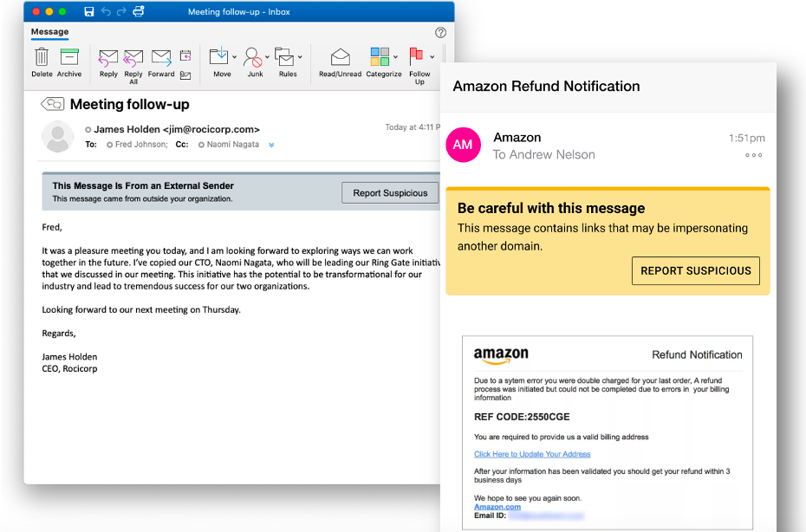806x532 pixels.
Task: Expand the Rules dropdown arrow
Action: 300,57
